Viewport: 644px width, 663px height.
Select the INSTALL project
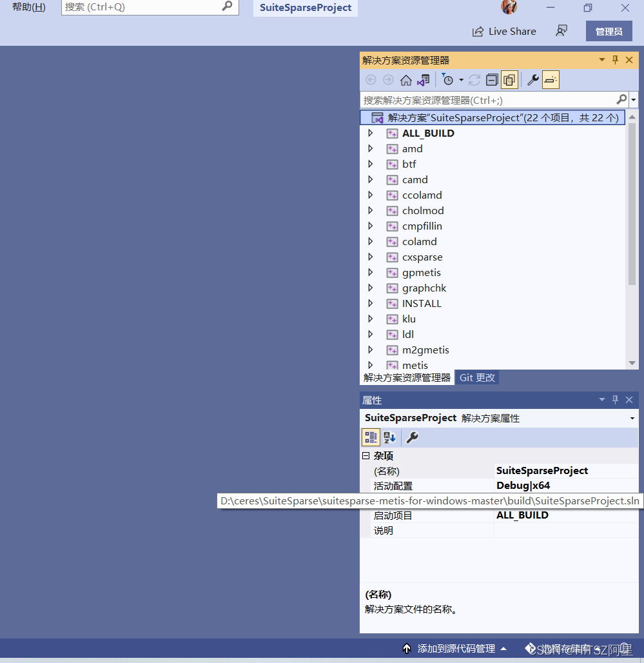(x=422, y=304)
